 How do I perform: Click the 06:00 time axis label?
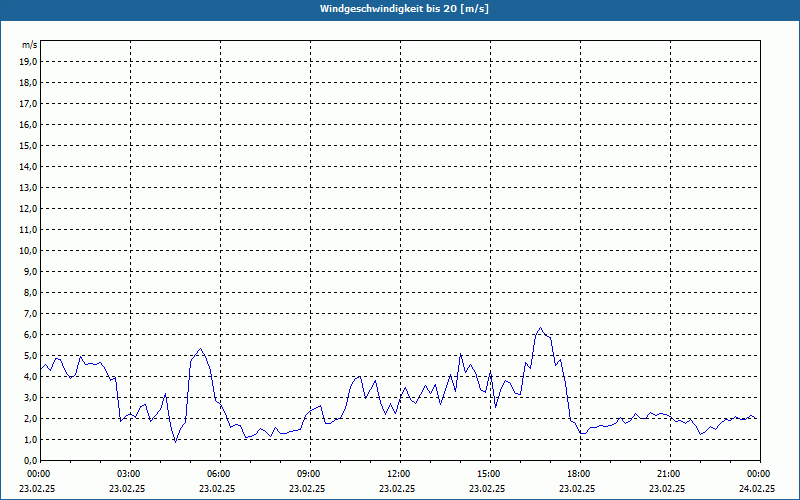(218, 473)
